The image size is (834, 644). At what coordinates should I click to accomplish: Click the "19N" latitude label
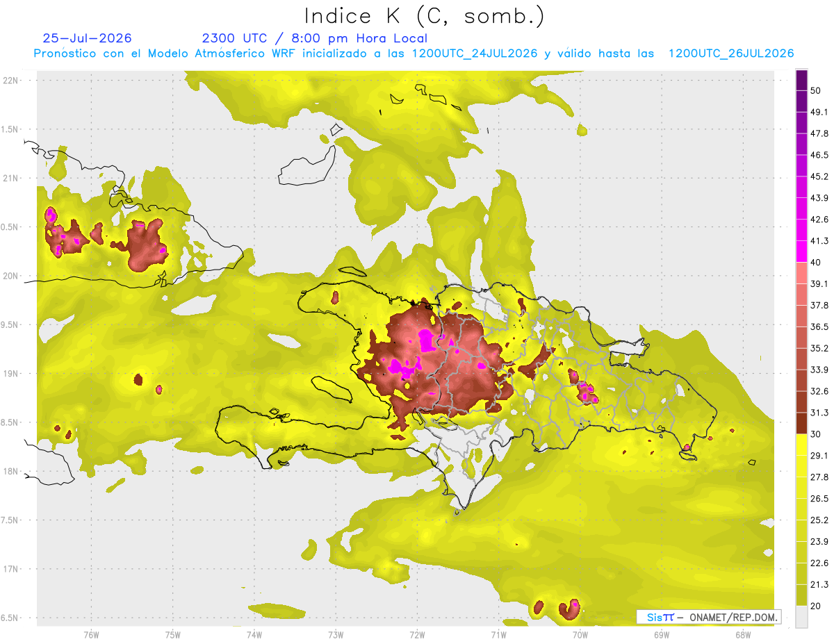[x=11, y=374]
